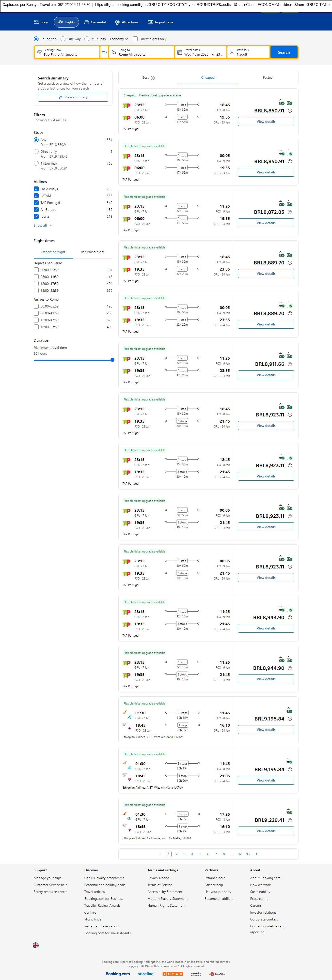Viewport: 332px width, 980px height.
Task: Click the price info icon beside BRL8,850.91 first result
Action: tap(290, 111)
